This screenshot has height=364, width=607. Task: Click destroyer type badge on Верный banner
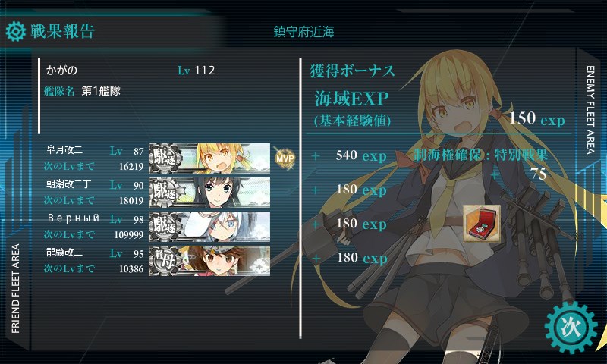click(x=165, y=226)
